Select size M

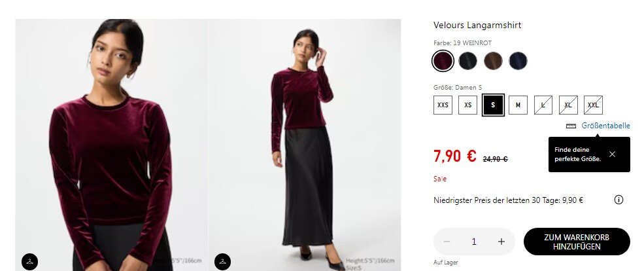pos(518,105)
